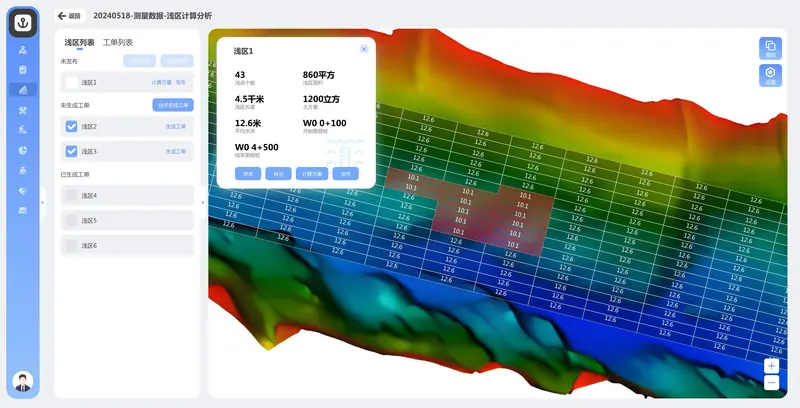Select the 浅区6 list row
The image size is (800, 408).
pyautogui.click(x=127, y=245)
